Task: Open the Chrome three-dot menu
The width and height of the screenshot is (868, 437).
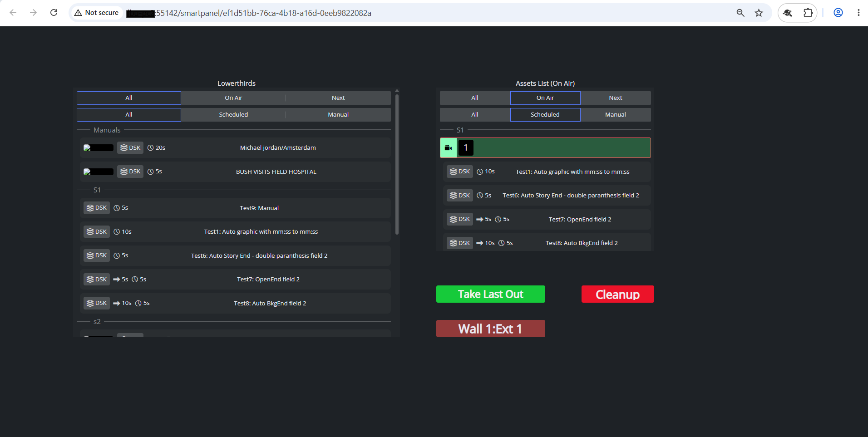Action: point(858,13)
